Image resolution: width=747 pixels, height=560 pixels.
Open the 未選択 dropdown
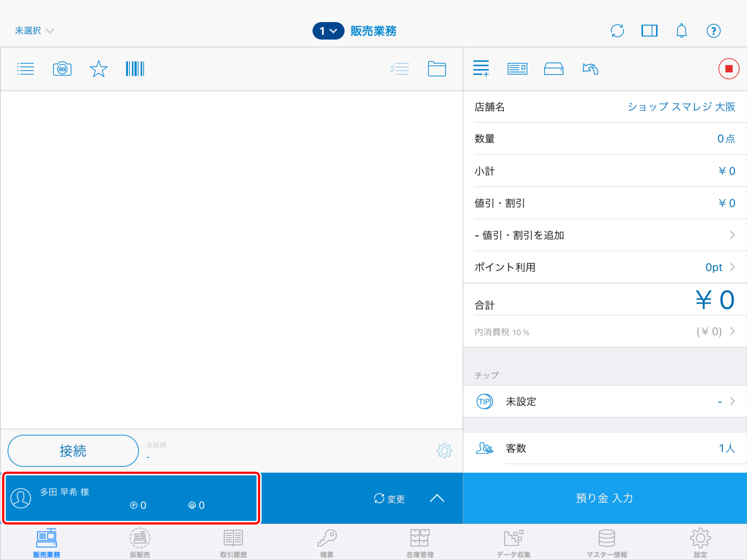pyautogui.click(x=34, y=31)
